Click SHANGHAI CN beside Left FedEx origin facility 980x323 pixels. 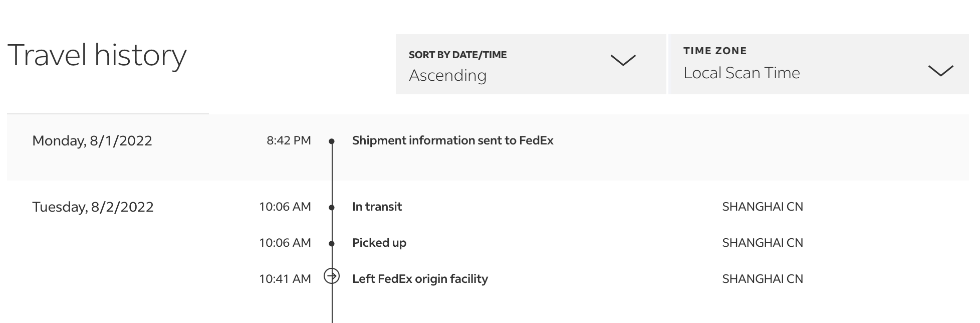(762, 279)
